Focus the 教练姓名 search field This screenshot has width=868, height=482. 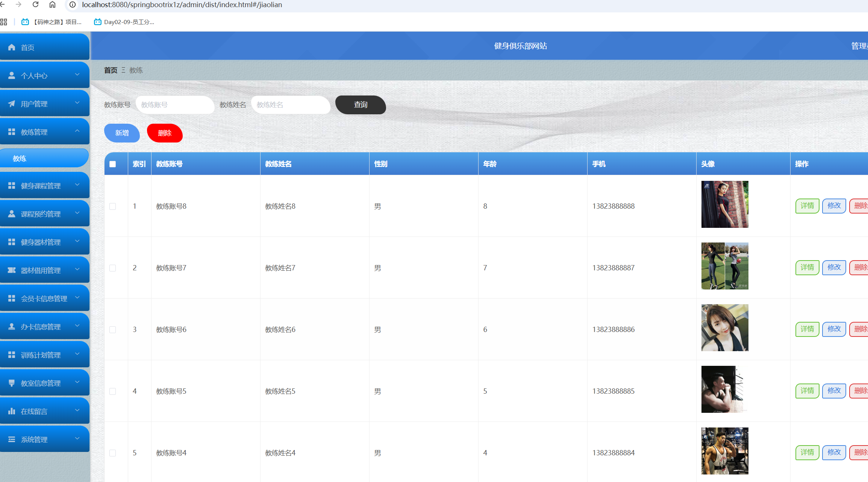pyautogui.click(x=291, y=105)
